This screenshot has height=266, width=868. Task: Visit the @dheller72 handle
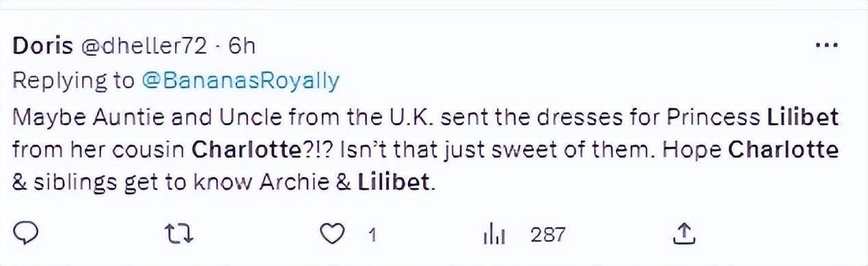tap(144, 46)
